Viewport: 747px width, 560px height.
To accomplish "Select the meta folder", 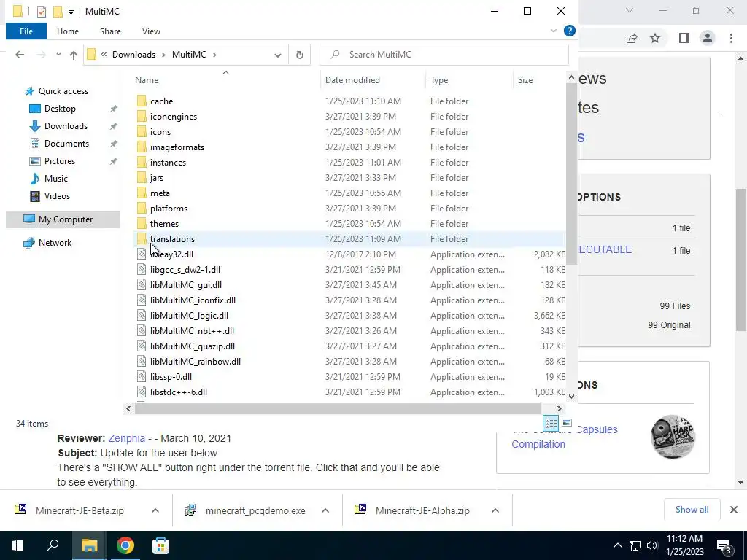I will [160, 192].
